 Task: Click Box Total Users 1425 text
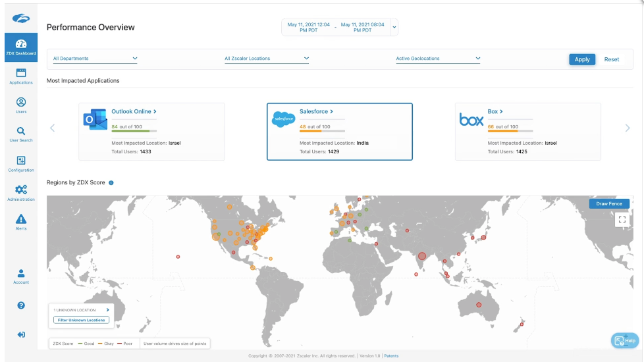point(507,151)
